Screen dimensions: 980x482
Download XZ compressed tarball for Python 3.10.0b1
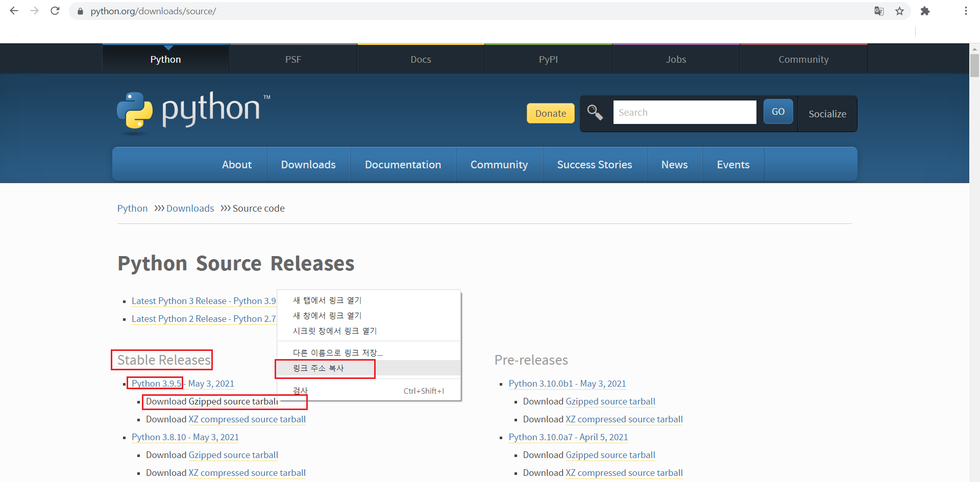(624, 419)
